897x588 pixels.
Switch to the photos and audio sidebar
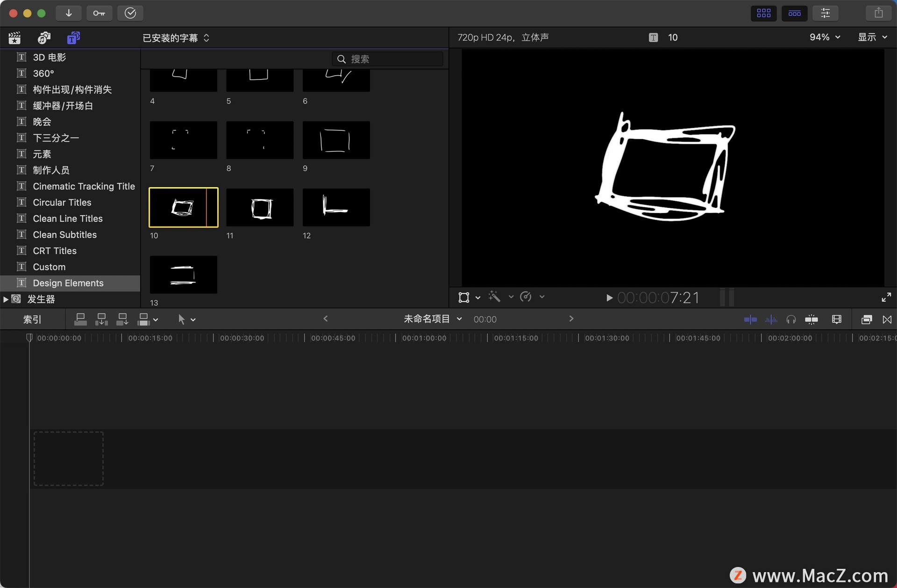44,38
